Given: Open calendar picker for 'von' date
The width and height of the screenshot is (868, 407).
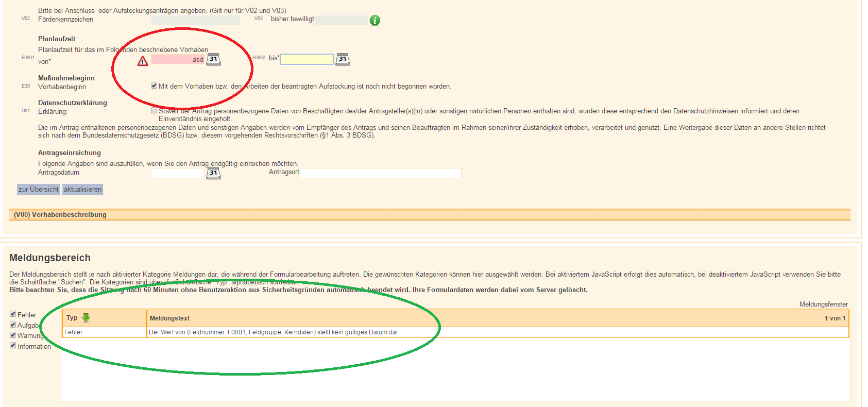Looking at the screenshot, I should pyautogui.click(x=214, y=59).
